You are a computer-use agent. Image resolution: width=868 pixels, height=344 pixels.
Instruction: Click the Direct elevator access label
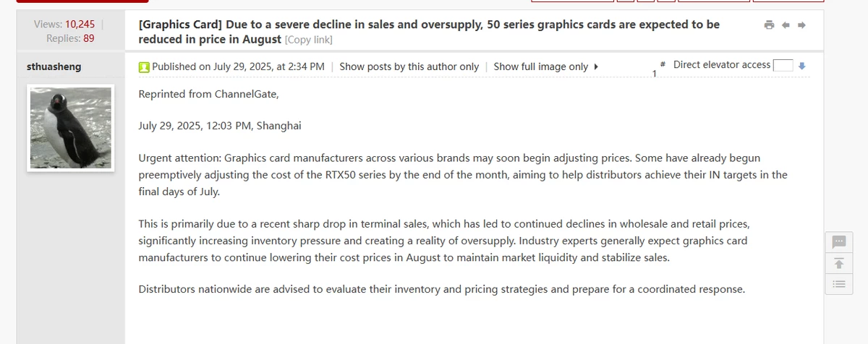[x=721, y=65]
